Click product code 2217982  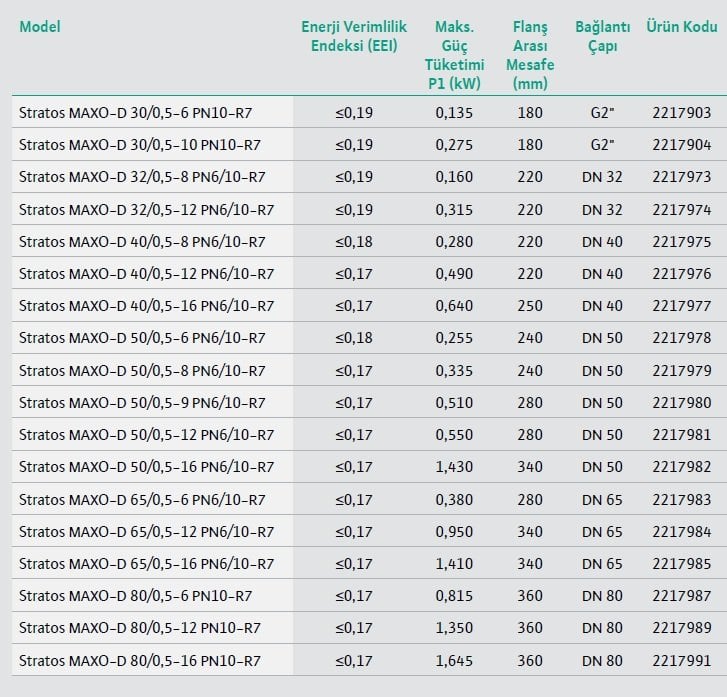tap(682, 467)
